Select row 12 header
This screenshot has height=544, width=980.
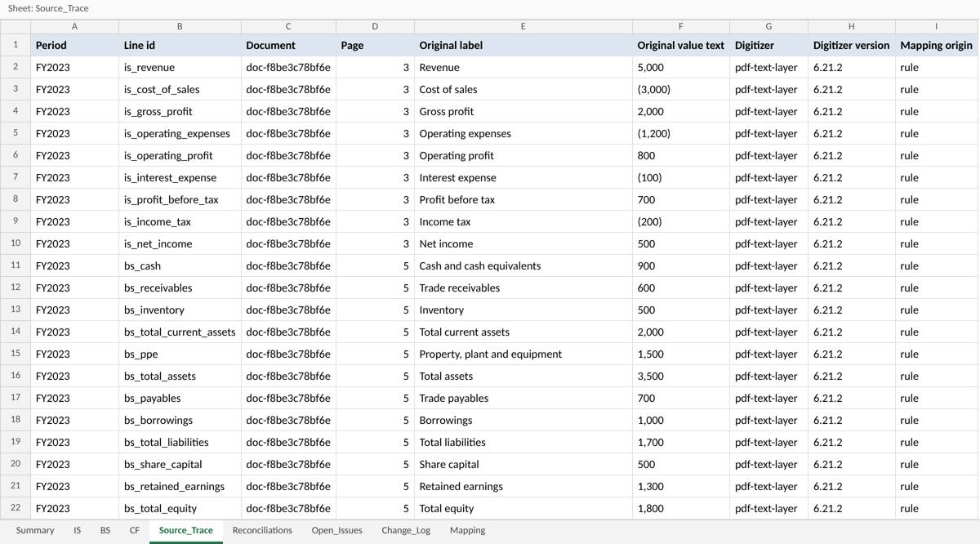tap(16, 288)
